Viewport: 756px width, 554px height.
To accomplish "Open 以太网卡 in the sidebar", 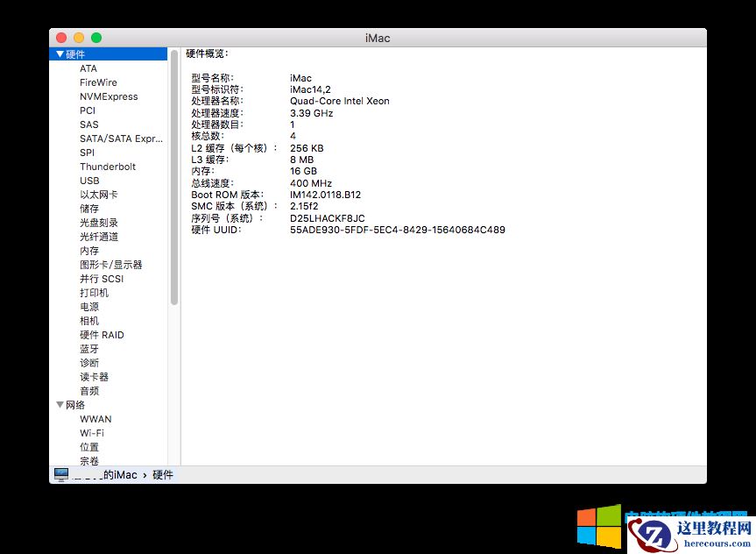I will [99, 195].
